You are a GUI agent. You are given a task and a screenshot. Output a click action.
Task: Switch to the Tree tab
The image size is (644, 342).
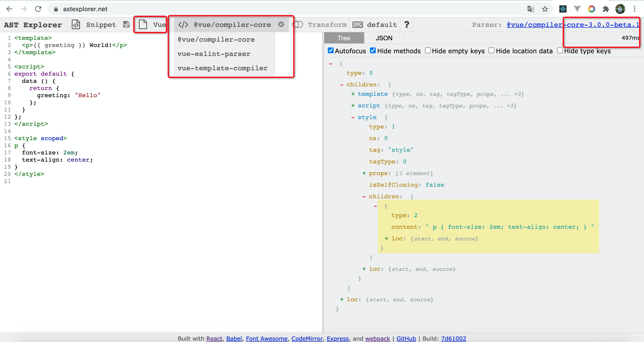pyautogui.click(x=344, y=38)
